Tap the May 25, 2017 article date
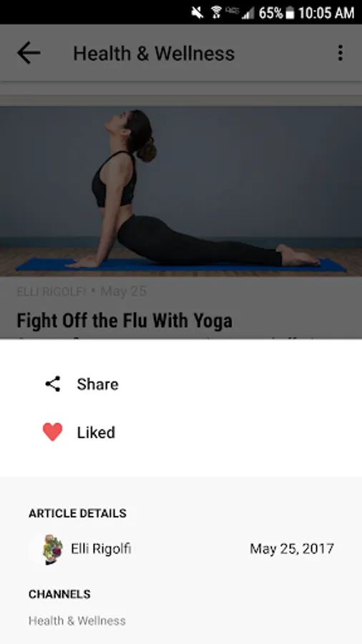 coord(292,549)
